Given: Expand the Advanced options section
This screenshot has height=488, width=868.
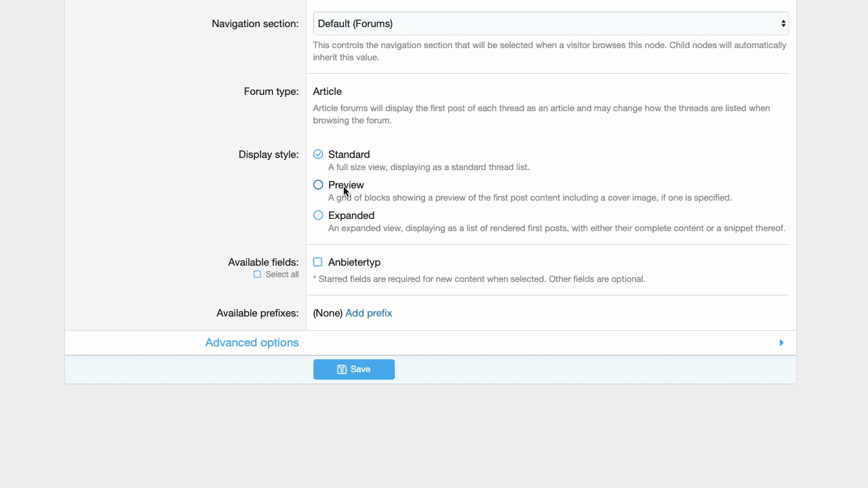Looking at the screenshot, I should pos(252,342).
